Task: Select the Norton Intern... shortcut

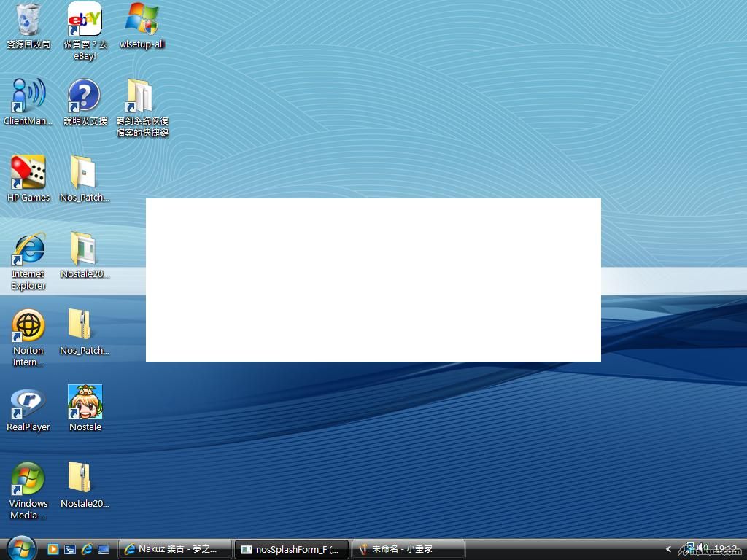Action: pyautogui.click(x=28, y=338)
